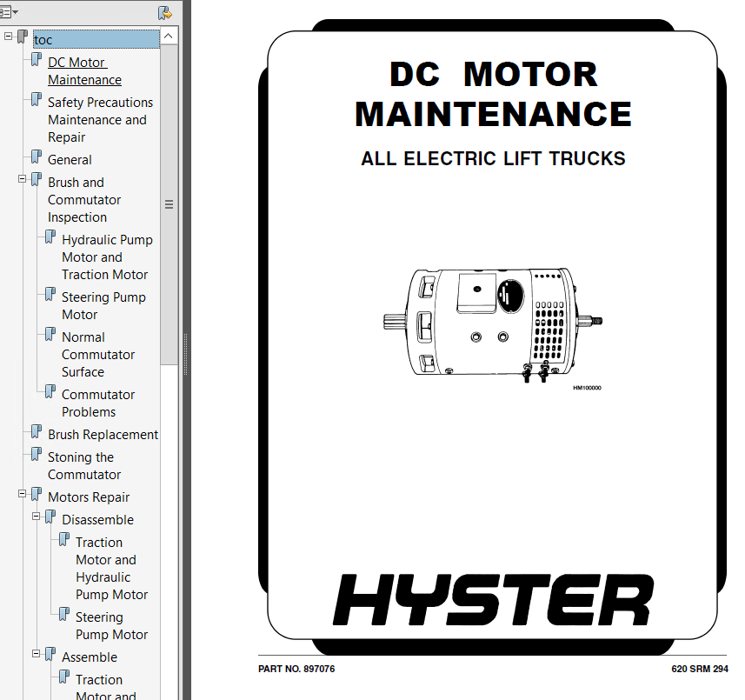The image size is (745, 700).
Task: Open Disassemble's Traction Motor and Hydraulic Pump Motor
Action: pyautogui.click(x=111, y=569)
